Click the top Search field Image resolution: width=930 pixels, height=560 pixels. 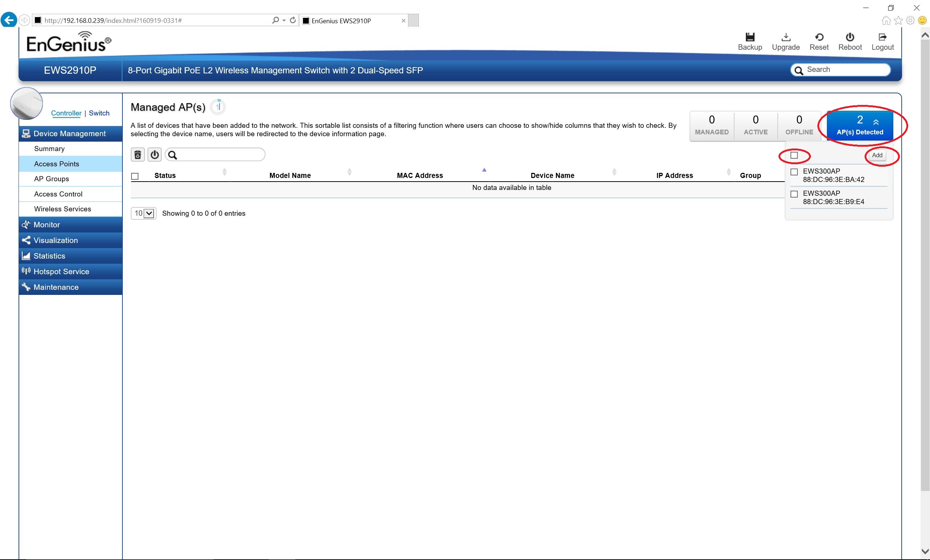[841, 70]
